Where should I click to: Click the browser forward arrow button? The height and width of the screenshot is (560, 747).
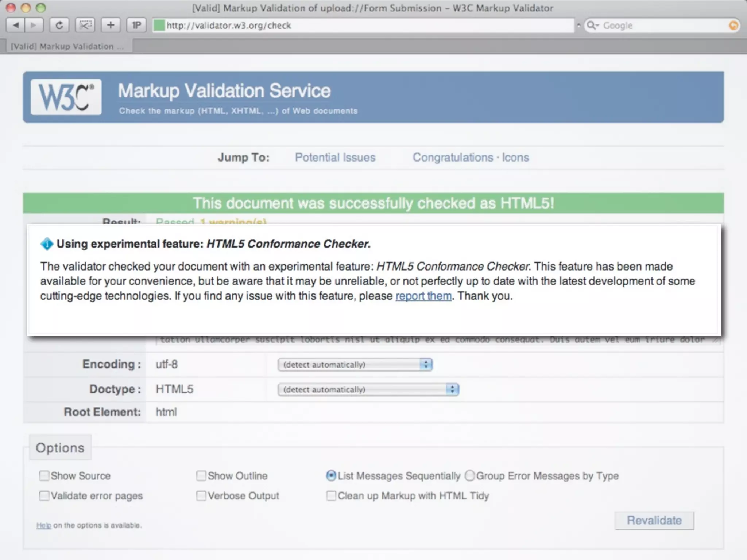(x=34, y=25)
